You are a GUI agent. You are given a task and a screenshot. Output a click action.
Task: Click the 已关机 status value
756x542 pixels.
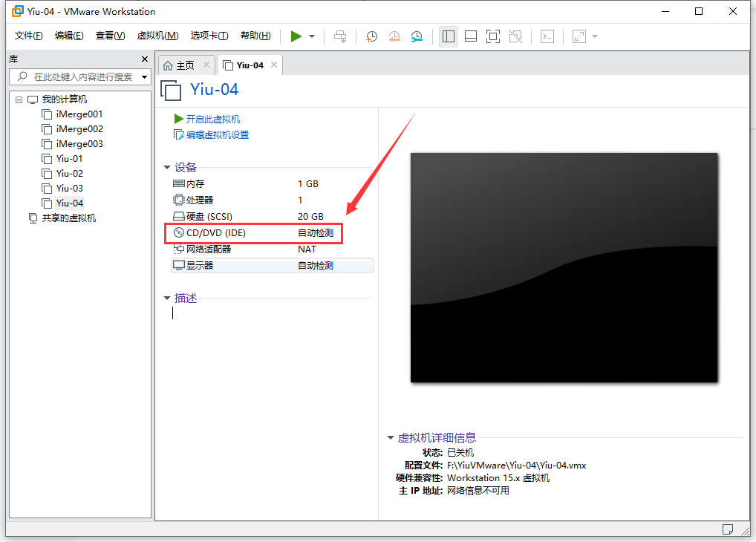460,453
